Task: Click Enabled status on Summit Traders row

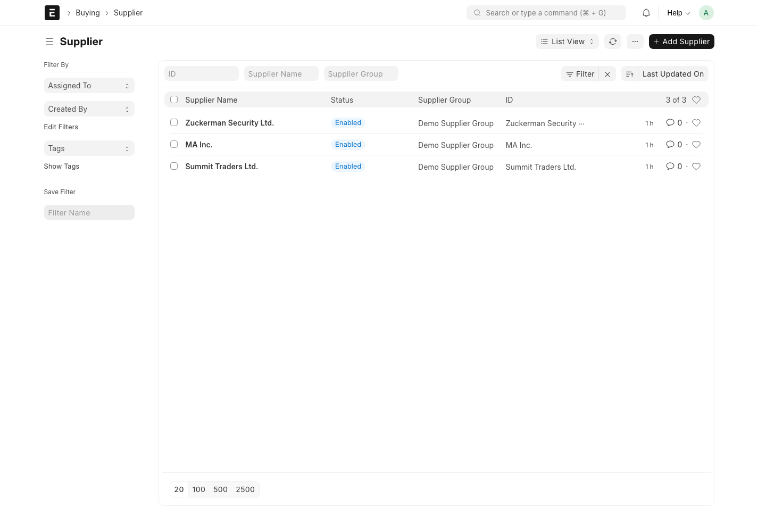Action: point(348,167)
